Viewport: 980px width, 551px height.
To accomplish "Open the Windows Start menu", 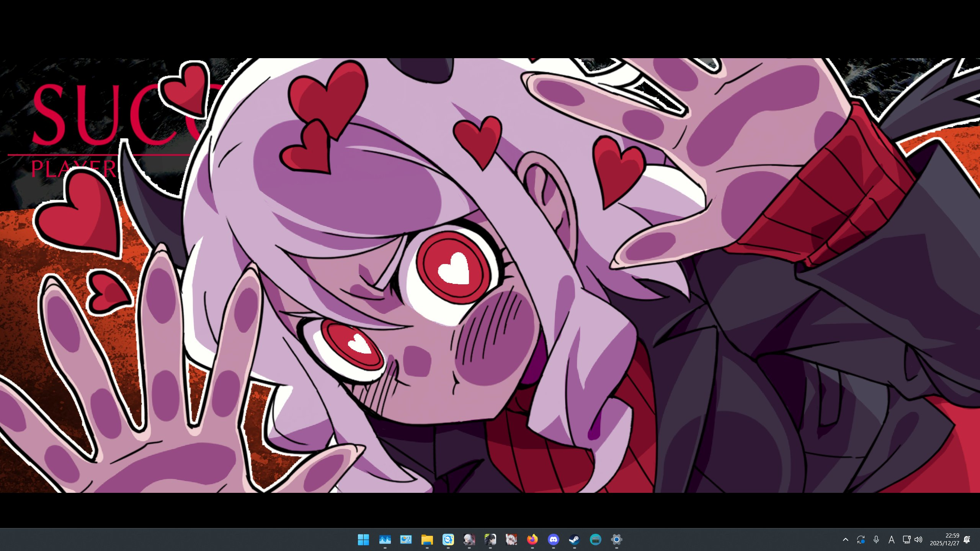I will (363, 540).
